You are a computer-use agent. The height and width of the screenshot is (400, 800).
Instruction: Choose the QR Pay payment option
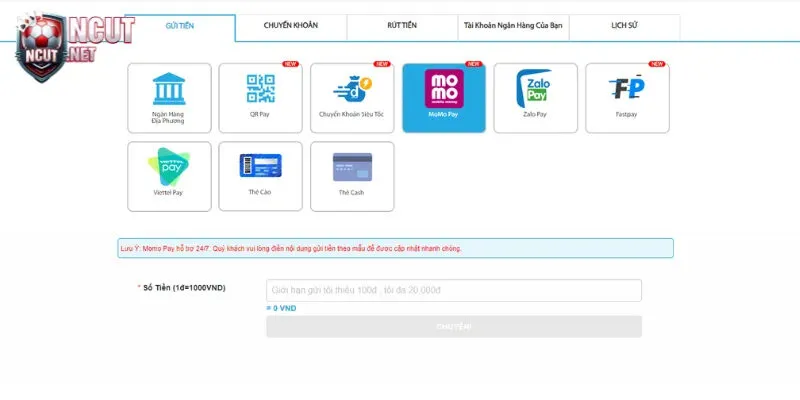pos(260,97)
